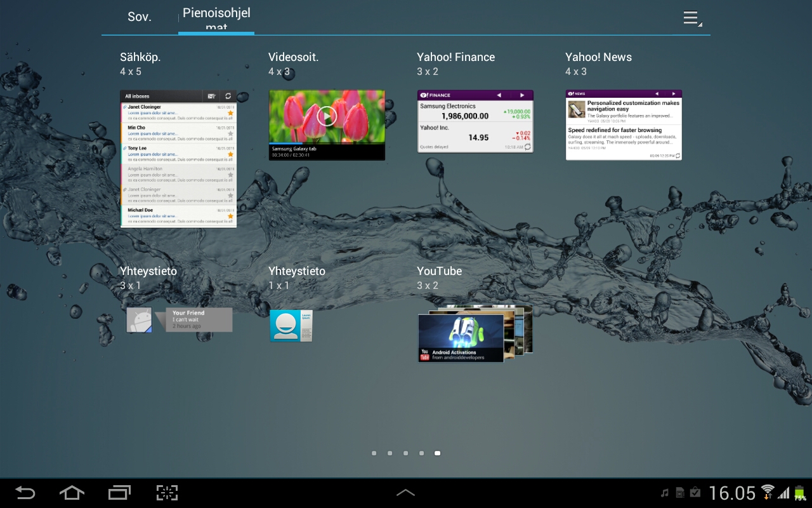
Task: Select the Yahoo! News widget preview
Action: pos(624,125)
